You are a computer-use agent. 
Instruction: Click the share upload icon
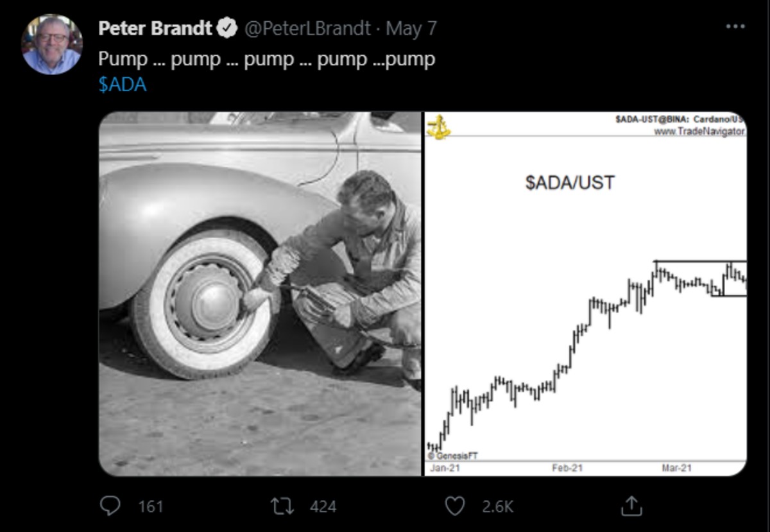click(x=631, y=506)
